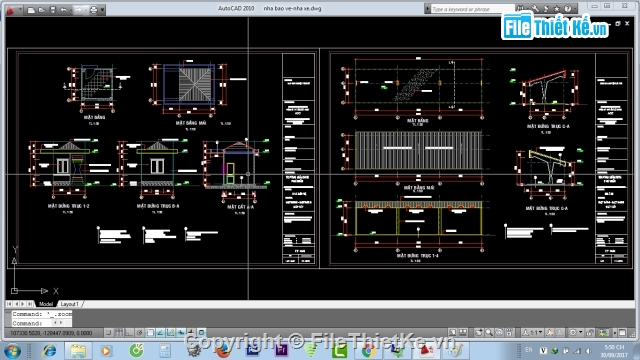This screenshot has width=640, height=360.
Task: Select the Zoom magnifier in status bar
Action: tap(489, 333)
